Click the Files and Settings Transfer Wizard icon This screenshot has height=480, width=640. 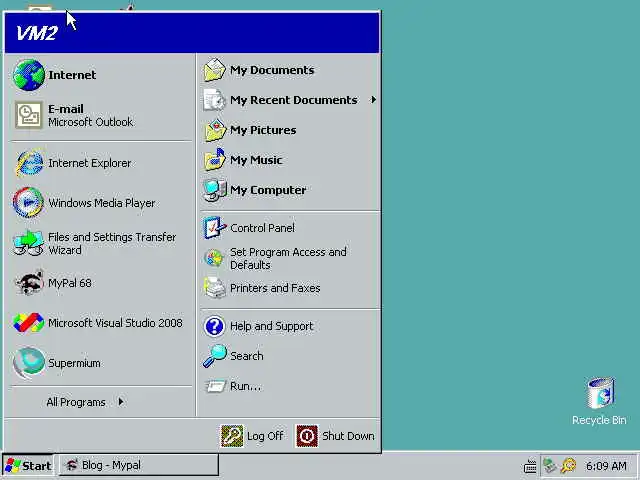29,243
